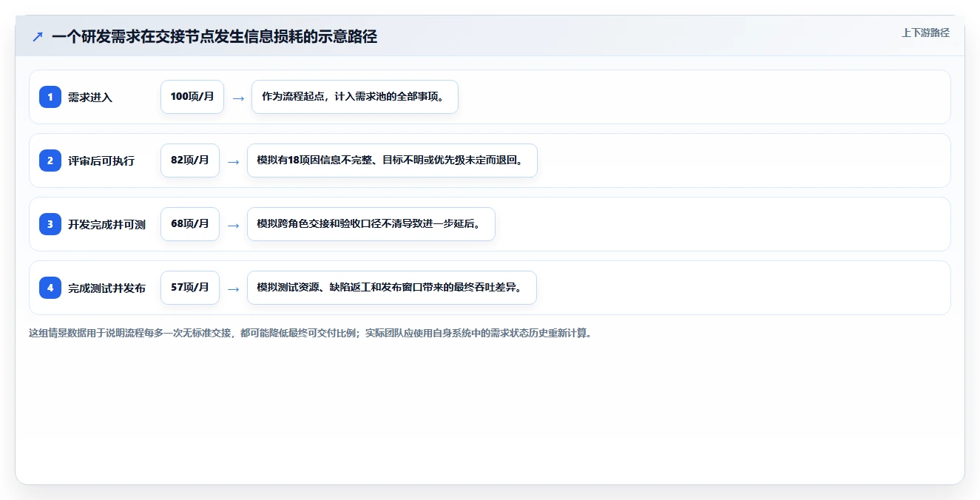Select the 评审后可执行 step label
This screenshot has width=980, height=500.
click(101, 161)
